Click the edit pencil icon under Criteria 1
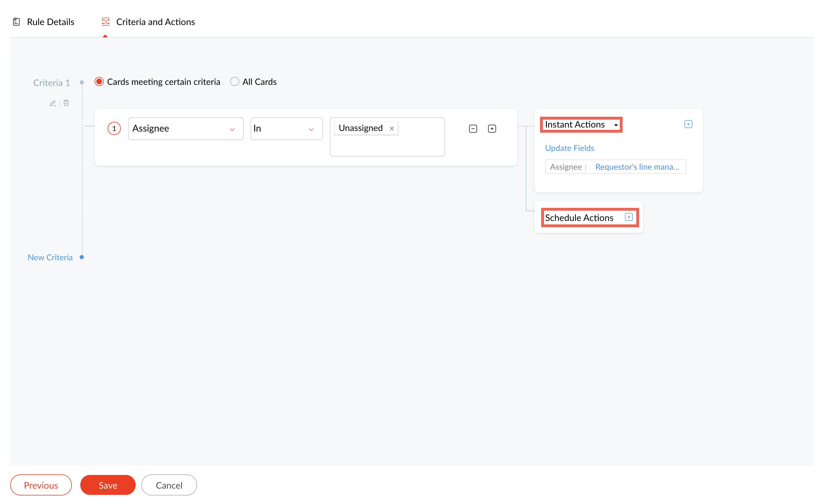This screenshot has height=504, width=826. click(x=53, y=103)
